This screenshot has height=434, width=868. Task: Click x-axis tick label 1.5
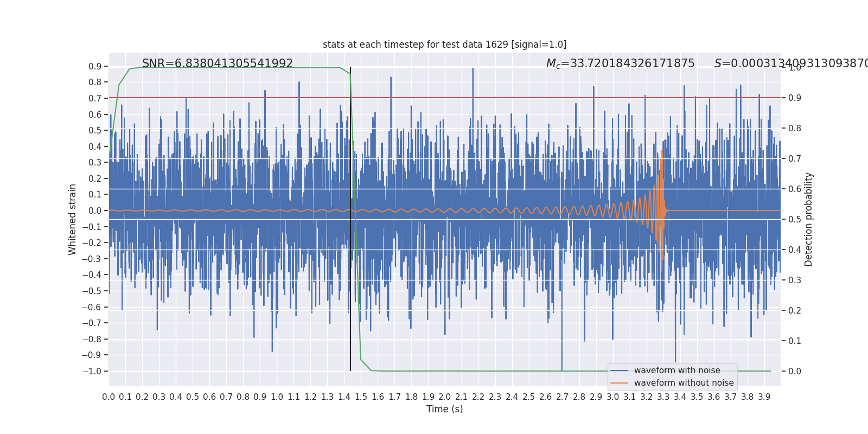pyautogui.click(x=361, y=397)
